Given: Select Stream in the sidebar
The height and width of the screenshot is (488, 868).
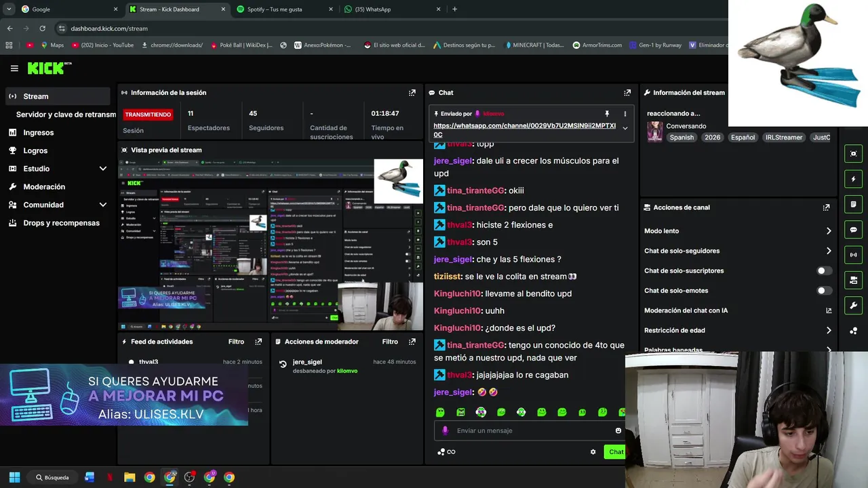Looking at the screenshot, I should [x=58, y=96].
